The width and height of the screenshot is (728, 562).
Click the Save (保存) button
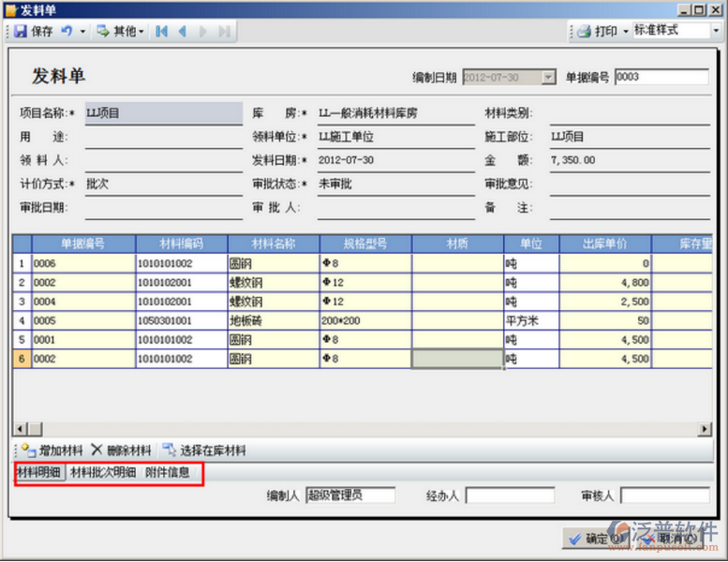(34, 31)
